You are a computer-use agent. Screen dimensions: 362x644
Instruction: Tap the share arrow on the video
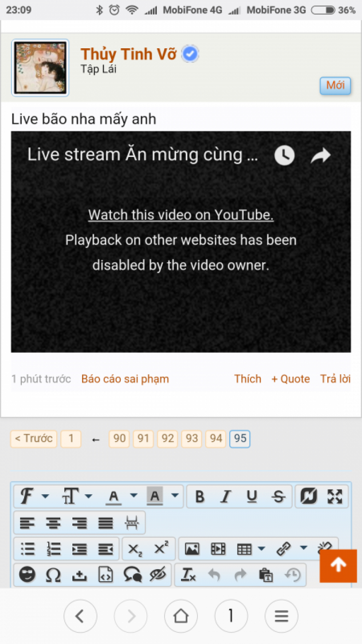(320, 155)
